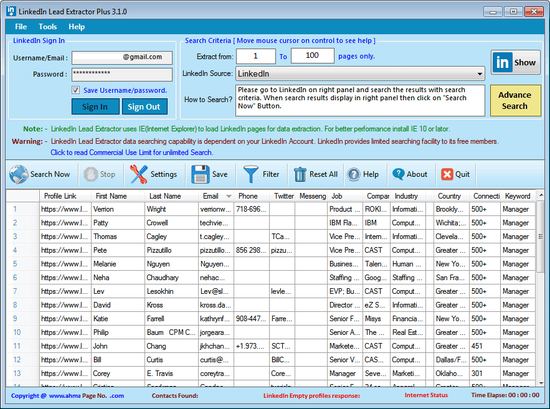Image resolution: width=550 pixels, height=409 pixels.
Task: Select first name cell 'David'
Action: click(118, 305)
